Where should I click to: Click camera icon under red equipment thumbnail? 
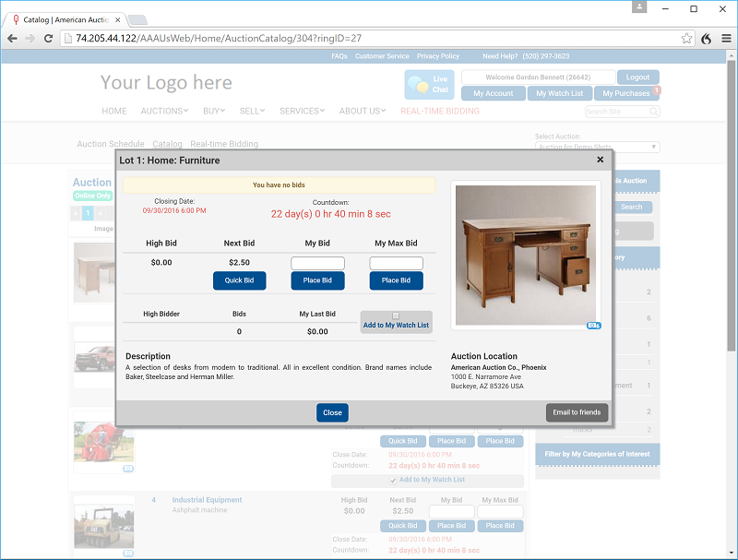[128, 469]
